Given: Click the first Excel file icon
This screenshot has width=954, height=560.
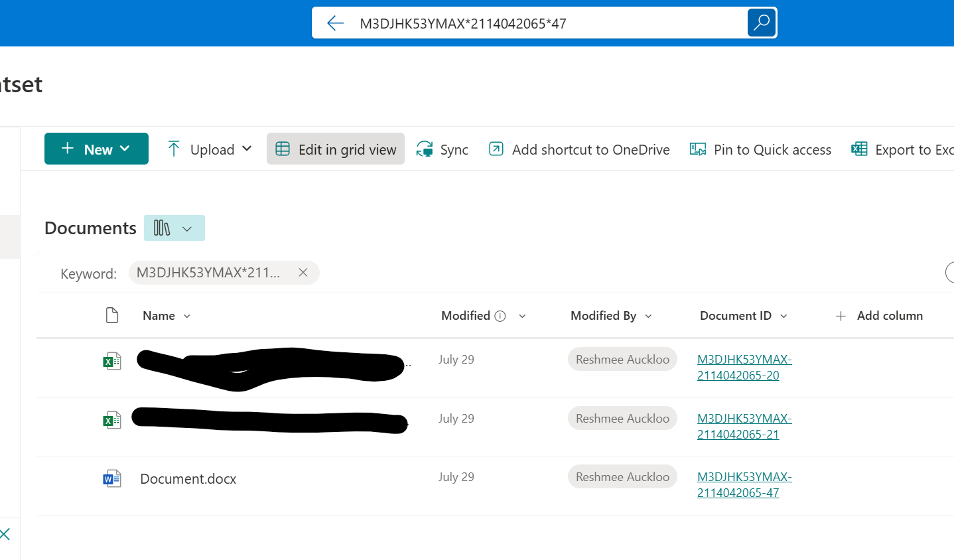Looking at the screenshot, I should pyautogui.click(x=112, y=361).
